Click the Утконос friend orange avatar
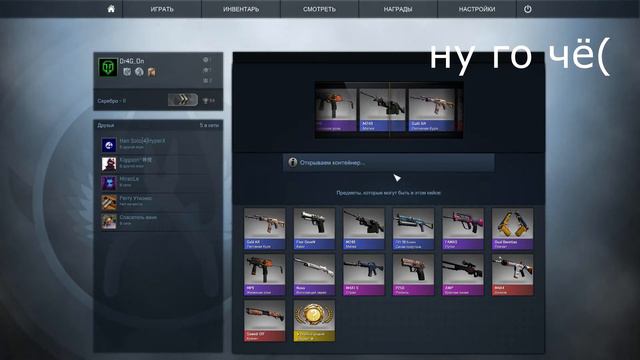Screen dimensions: 640x360 click(x=109, y=202)
